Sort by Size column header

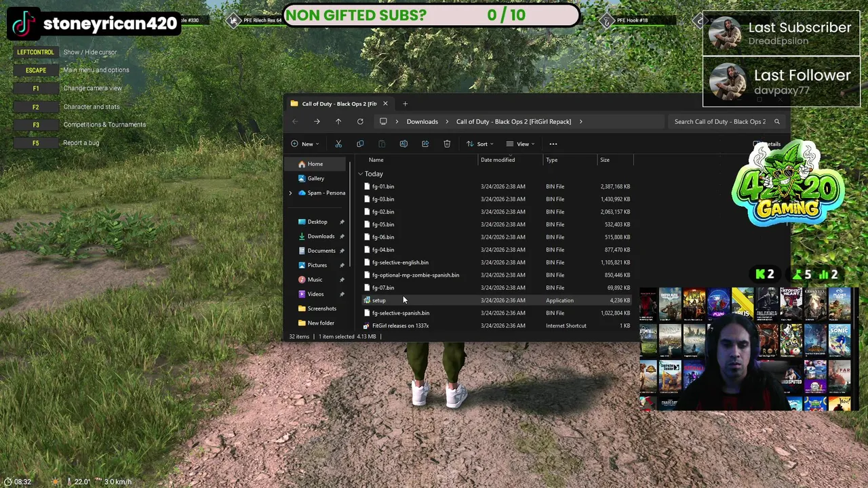pos(605,160)
